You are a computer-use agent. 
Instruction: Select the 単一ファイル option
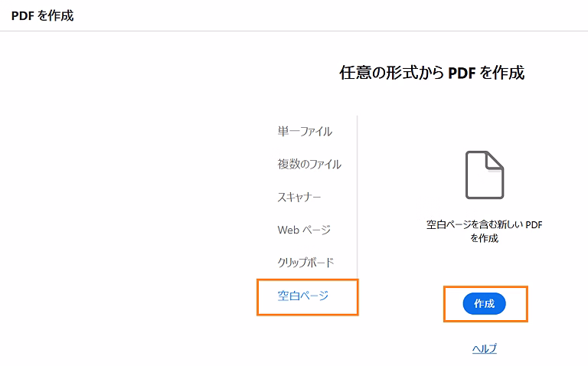(305, 131)
